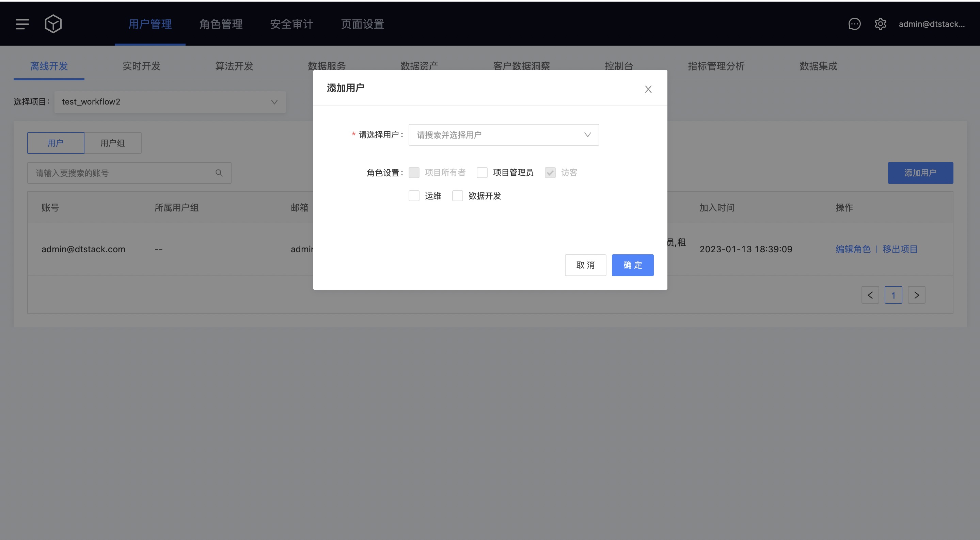Select the 离线开发 tab
This screenshot has width=980, height=540.
click(49, 66)
